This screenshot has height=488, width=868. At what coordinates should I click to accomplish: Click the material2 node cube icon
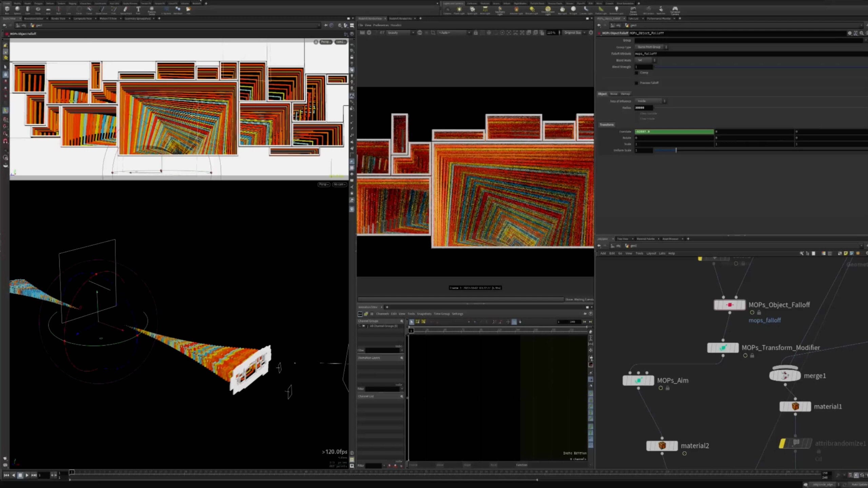tap(662, 446)
